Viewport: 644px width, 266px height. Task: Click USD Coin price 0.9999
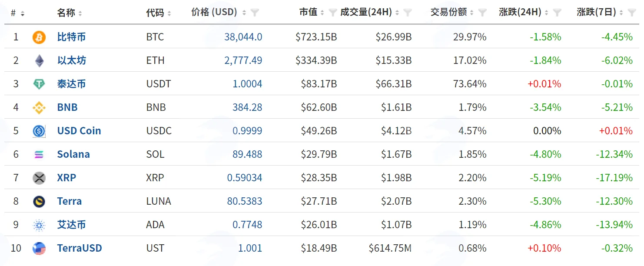[248, 131]
